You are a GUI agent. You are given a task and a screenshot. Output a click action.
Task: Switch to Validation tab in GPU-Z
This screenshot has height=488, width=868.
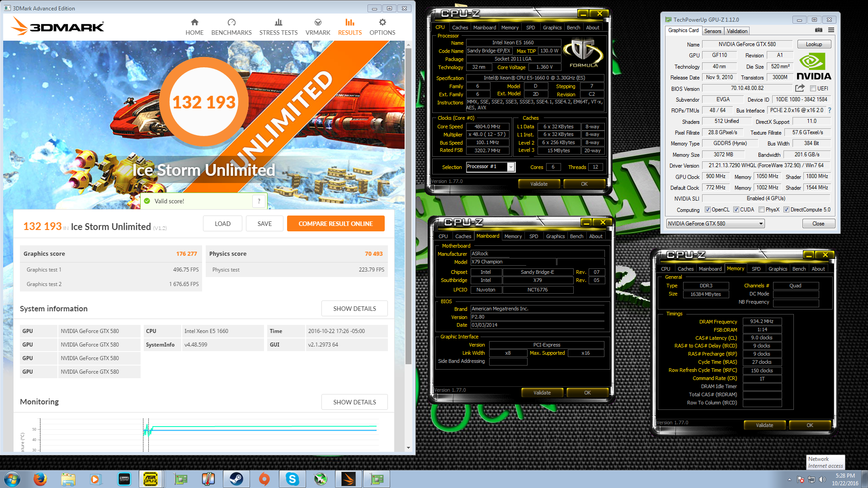click(737, 31)
